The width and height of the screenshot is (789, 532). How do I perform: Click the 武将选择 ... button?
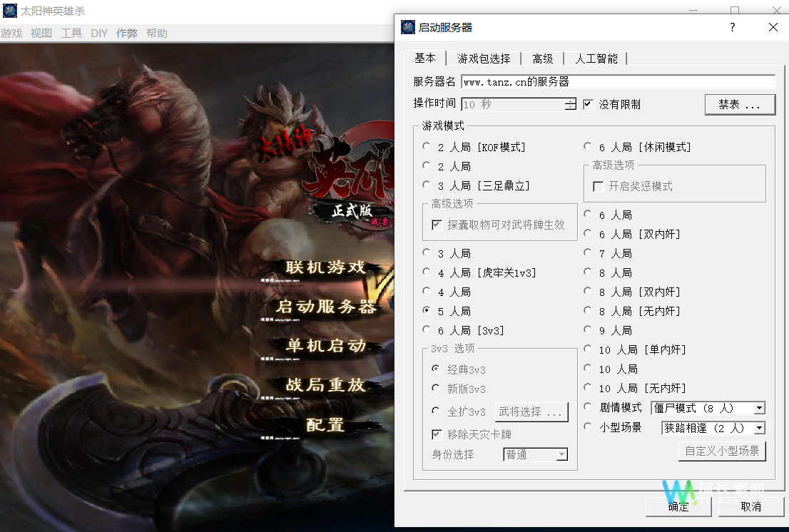[x=531, y=411]
